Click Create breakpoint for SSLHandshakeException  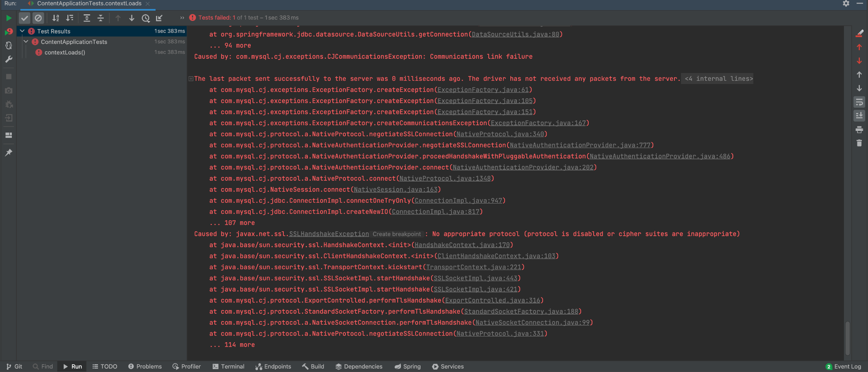click(396, 234)
